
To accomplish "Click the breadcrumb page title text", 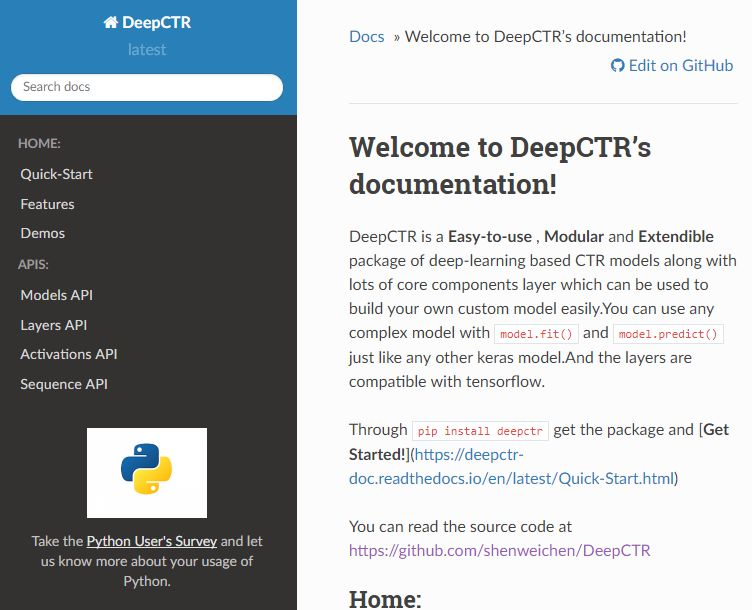I will coord(546,37).
